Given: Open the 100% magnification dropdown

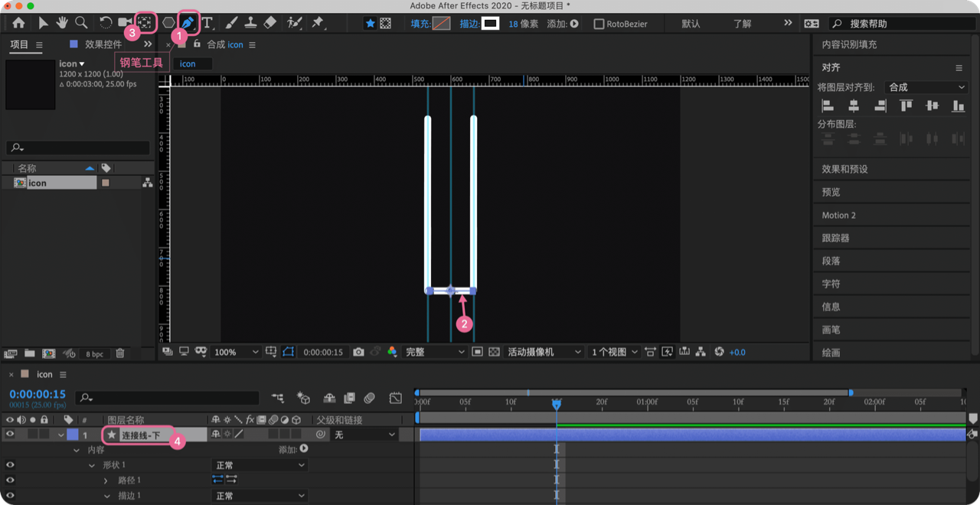Looking at the screenshot, I should pyautogui.click(x=237, y=352).
